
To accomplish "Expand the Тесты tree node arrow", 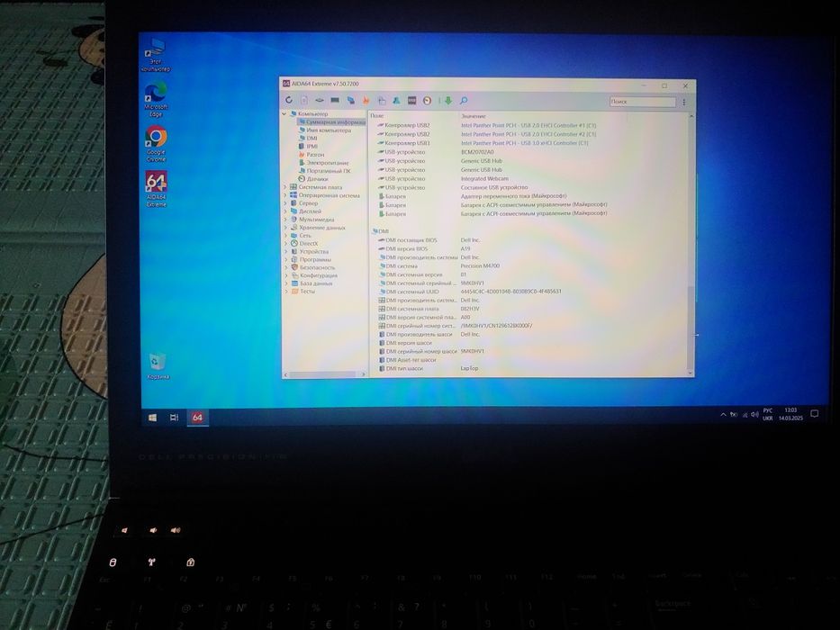I will [x=286, y=292].
